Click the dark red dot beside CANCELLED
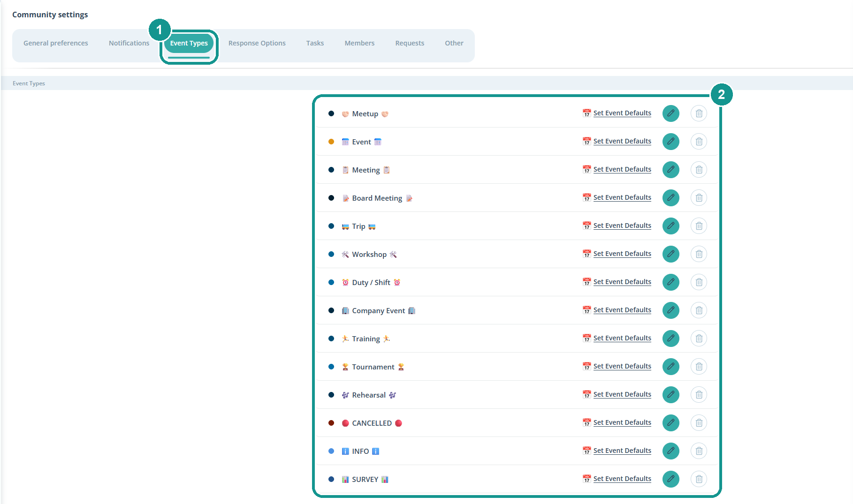853x504 pixels. click(x=331, y=423)
